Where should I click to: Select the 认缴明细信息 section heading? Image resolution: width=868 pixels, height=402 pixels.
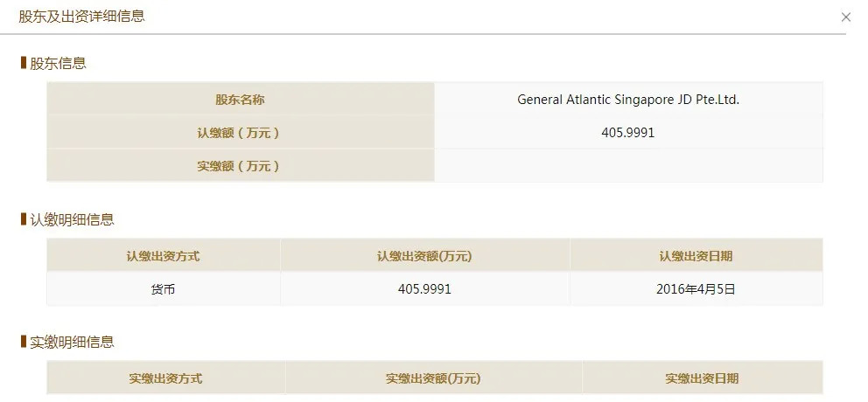(x=72, y=219)
